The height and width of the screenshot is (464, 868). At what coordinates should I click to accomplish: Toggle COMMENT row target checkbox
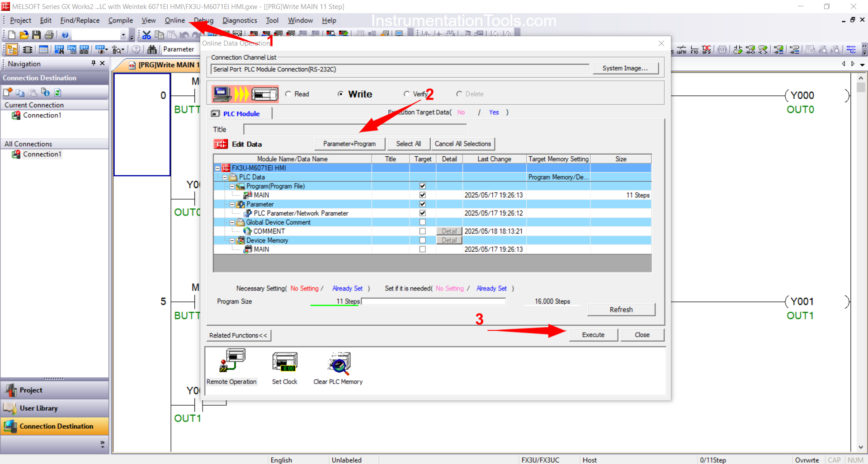[x=422, y=231]
